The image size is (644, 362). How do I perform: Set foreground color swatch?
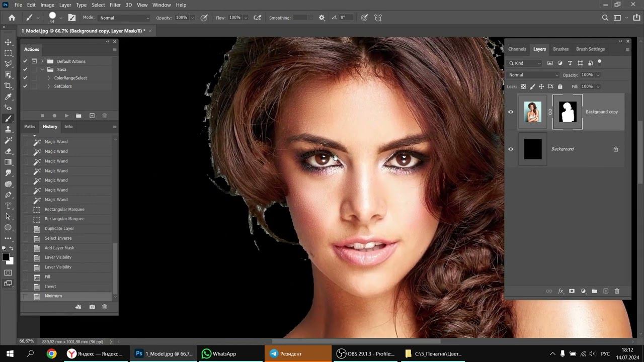[x=6, y=257]
